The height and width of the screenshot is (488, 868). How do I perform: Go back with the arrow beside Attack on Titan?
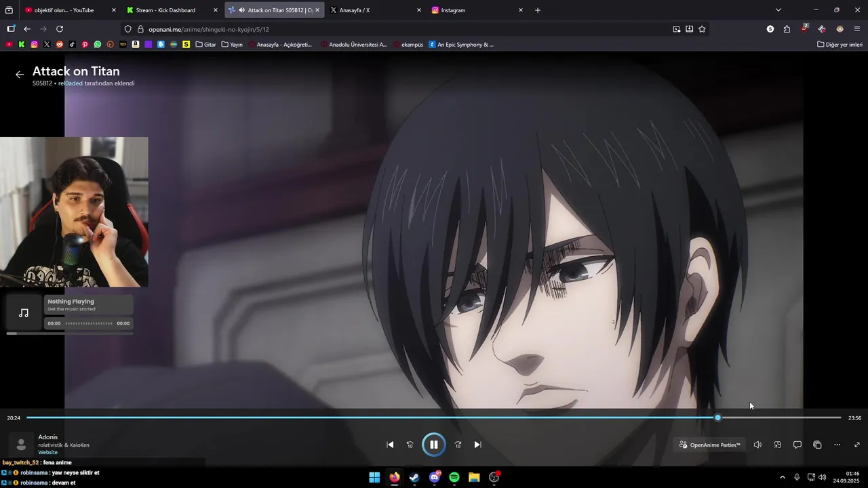coord(20,75)
